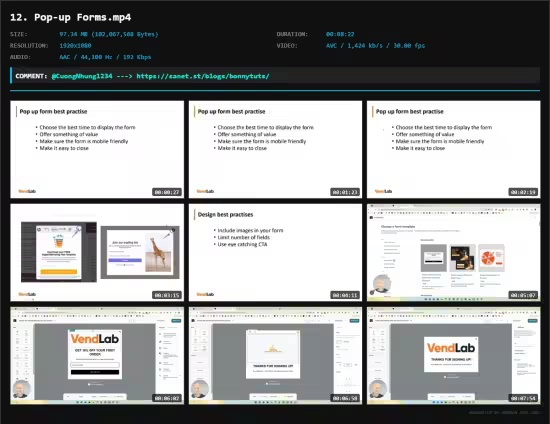550x424 pixels.
Task: Click 'Use eye catching CTA' bullet
Action: click(x=242, y=244)
